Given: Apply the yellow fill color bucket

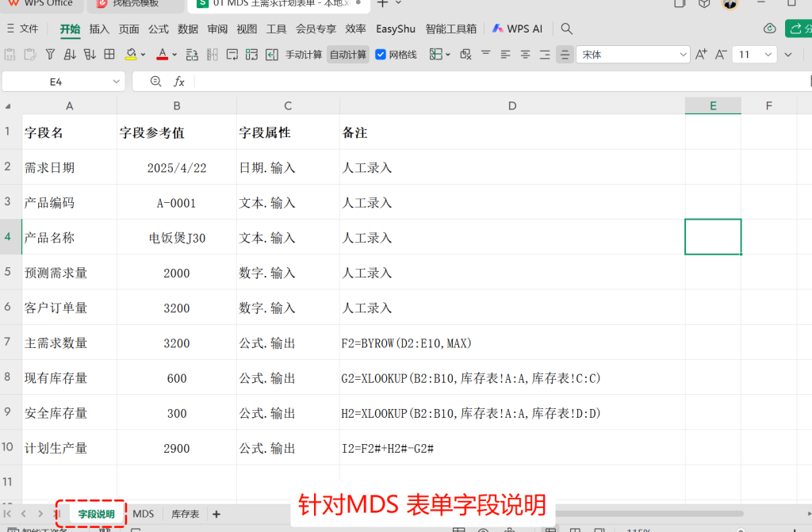Looking at the screenshot, I should pyautogui.click(x=131, y=55).
